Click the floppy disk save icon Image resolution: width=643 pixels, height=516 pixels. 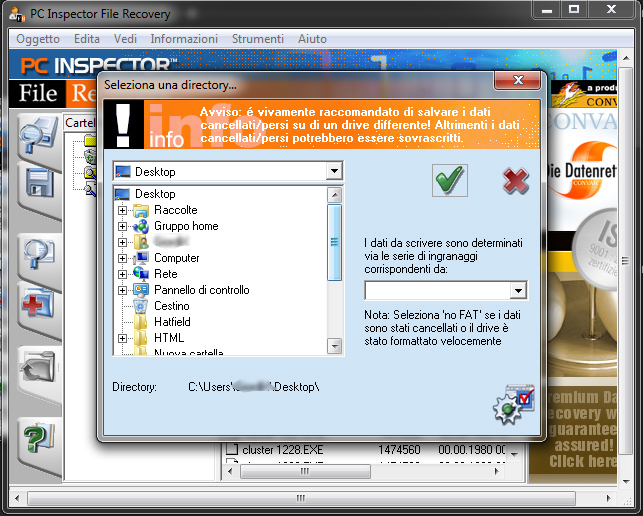pyautogui.click(x=39, y=185)
